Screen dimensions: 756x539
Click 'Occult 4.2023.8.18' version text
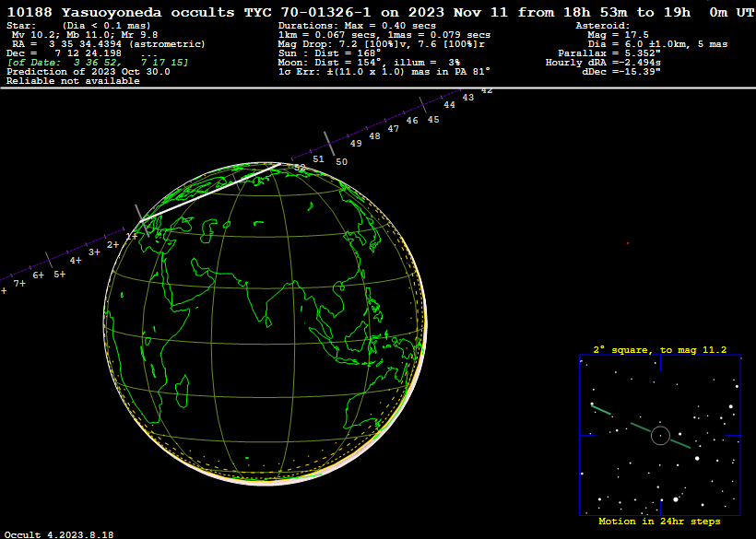point(60,534)
